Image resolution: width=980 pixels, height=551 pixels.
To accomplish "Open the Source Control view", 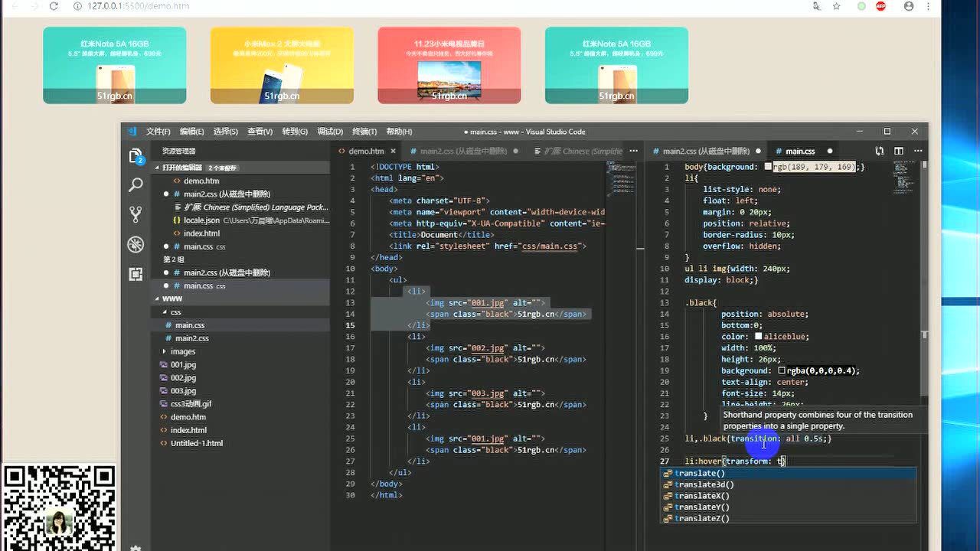I will (x=136, y=214).
